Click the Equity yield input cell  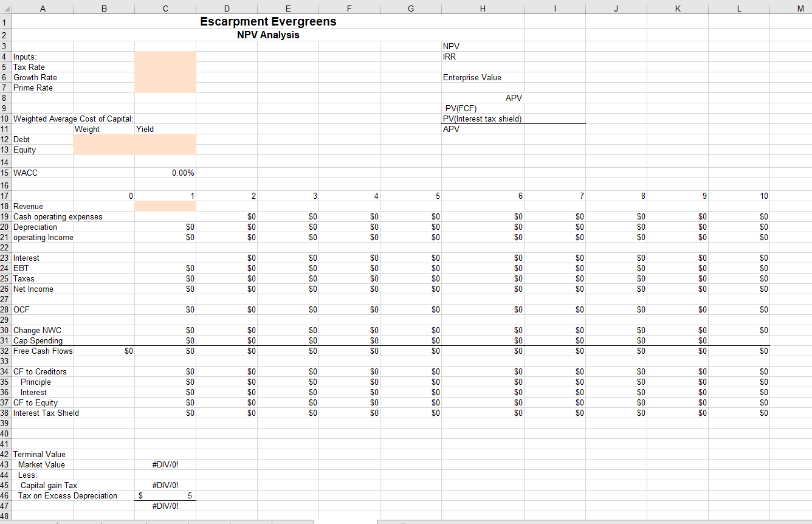pos(165,150)
